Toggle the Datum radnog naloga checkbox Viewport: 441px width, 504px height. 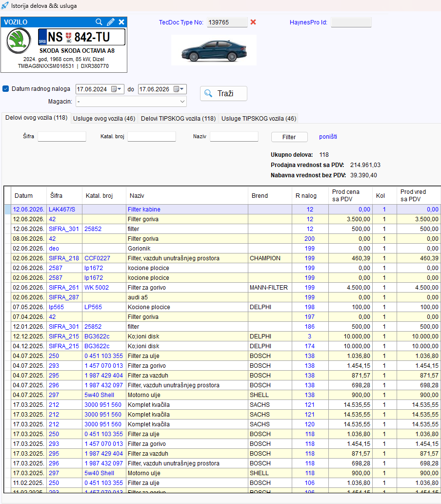pos(5,89)
